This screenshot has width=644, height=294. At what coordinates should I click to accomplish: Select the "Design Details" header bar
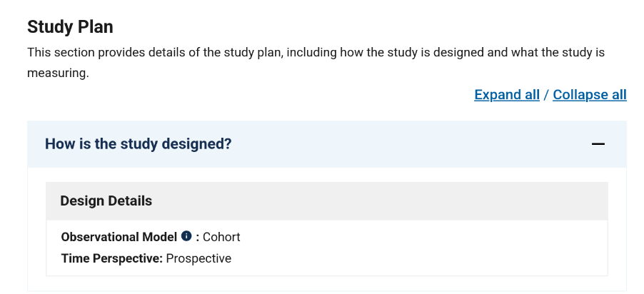pos(326,201)
